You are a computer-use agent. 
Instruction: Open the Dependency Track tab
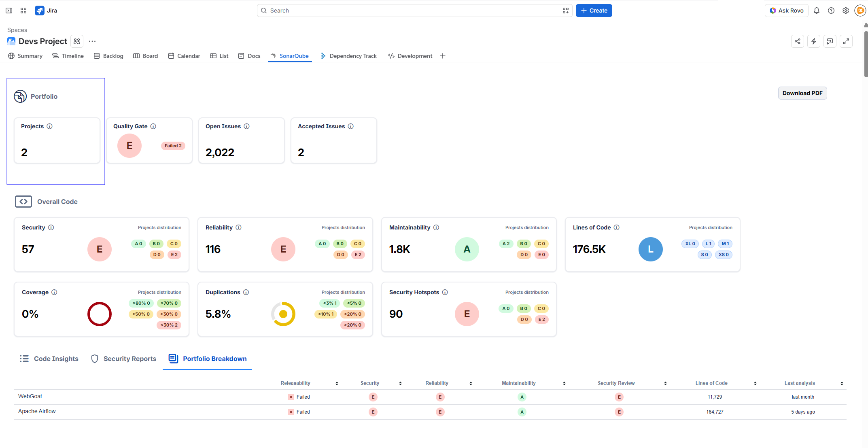point(348,56)
